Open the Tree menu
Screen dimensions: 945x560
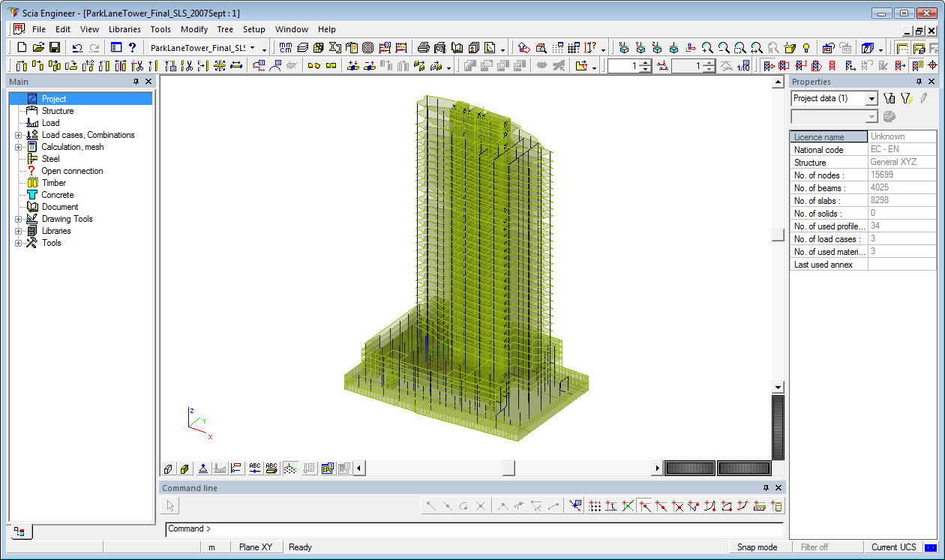(x=225, y=29)
